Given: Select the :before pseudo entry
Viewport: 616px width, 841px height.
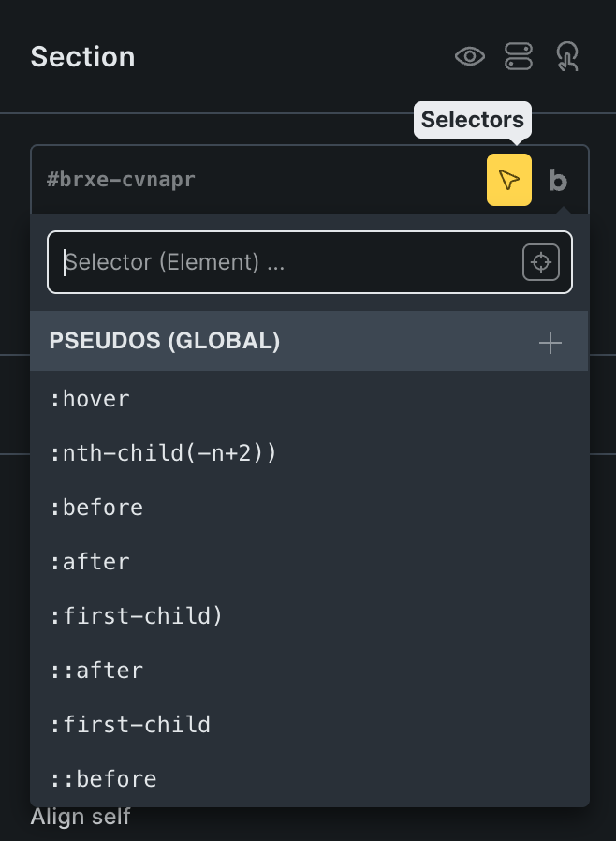Looking at the screenshot, I should tap(96, 508).
